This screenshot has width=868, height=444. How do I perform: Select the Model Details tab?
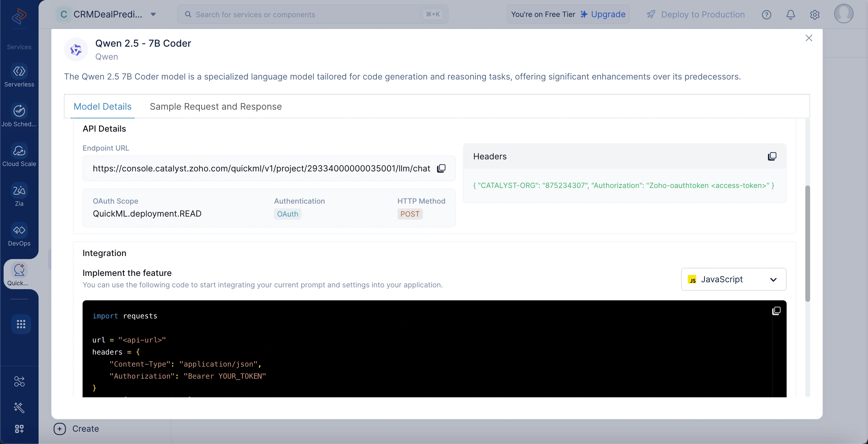[x=102, y=106]
